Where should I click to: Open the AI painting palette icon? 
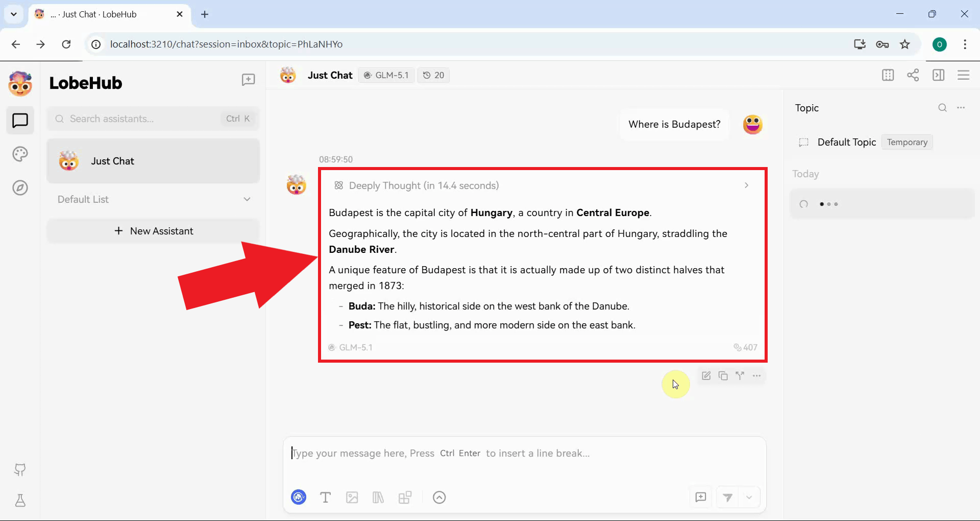(x=20, y=154)
